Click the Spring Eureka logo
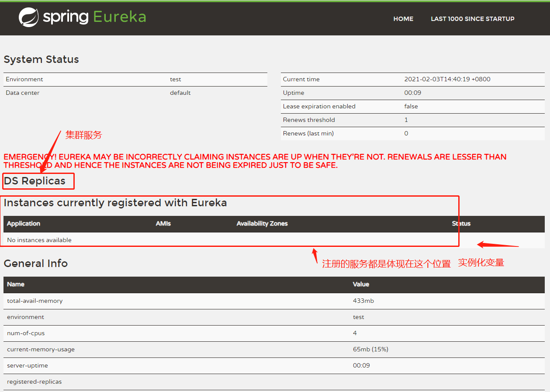The image size is (550, 392). click(82, 17)
